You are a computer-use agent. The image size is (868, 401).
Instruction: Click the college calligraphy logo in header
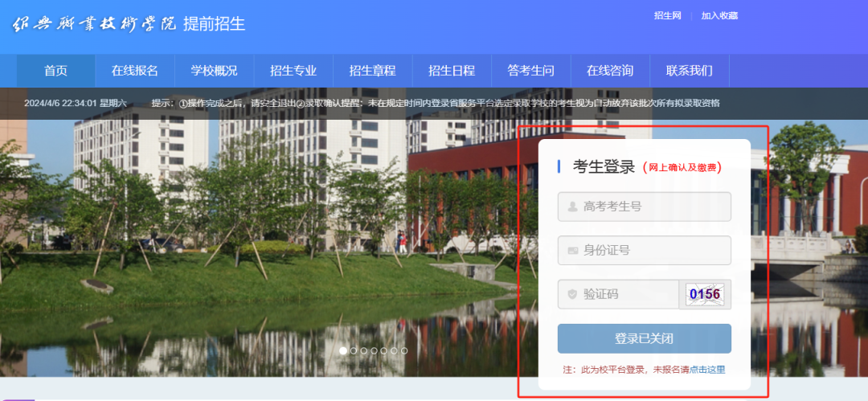point(94,24)
